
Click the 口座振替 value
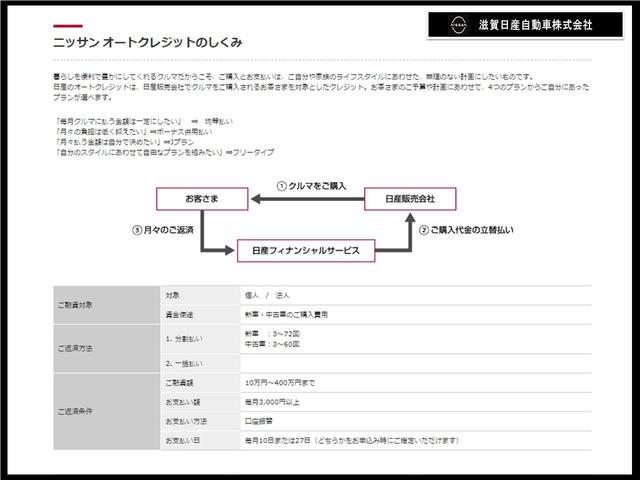coord(258,421)
